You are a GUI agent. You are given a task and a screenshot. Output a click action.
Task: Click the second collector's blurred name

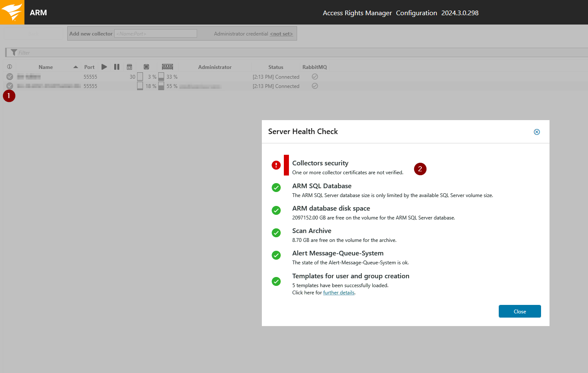click(49, 86)
